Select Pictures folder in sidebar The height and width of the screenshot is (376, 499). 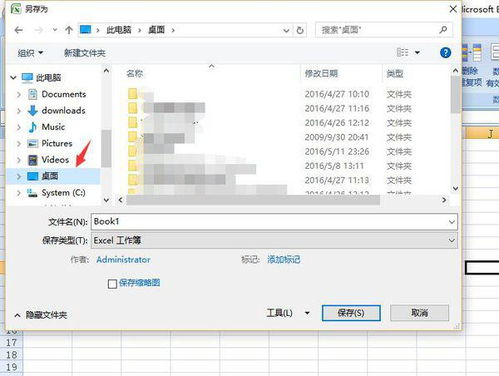57,143
